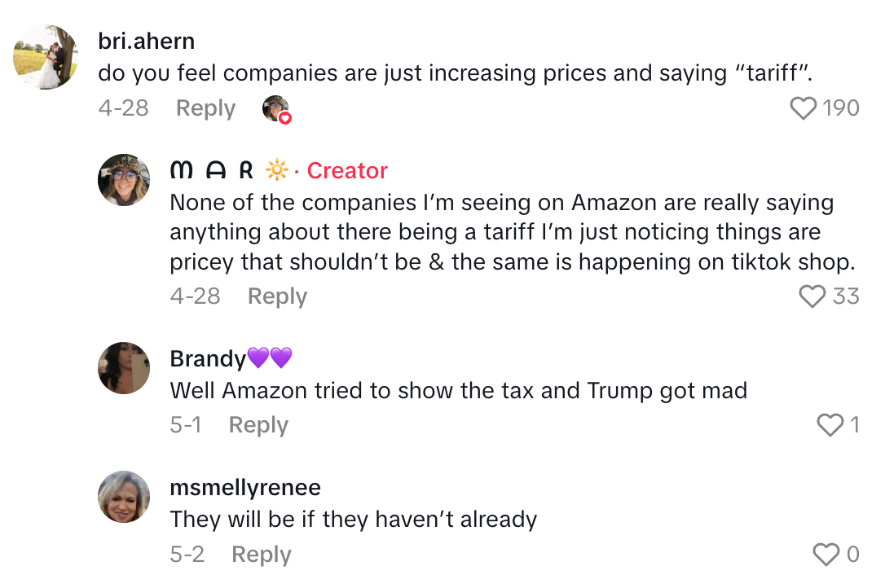Click the 5-1 date on Brandy's comment
The image size is (885, 588).
coord(186,425)
